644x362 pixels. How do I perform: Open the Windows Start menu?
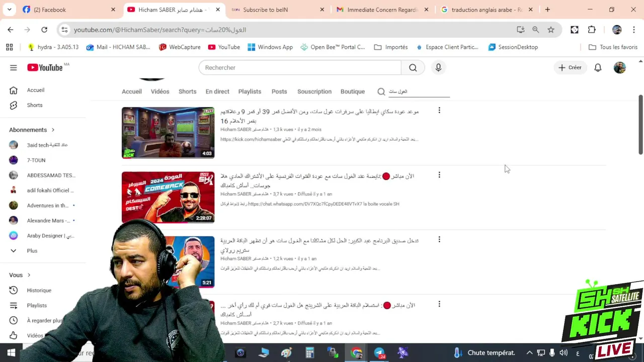[x=11, y=353]
